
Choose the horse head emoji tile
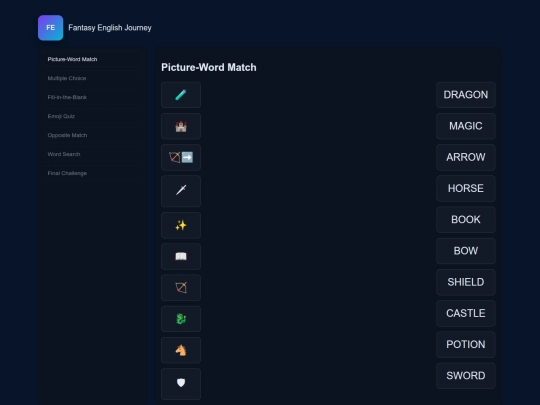click(x=181, y=350)
